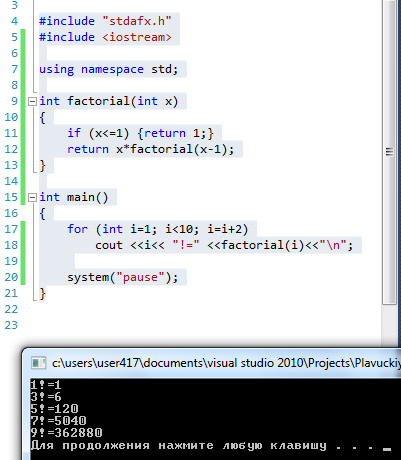Click line number 22 in the margin
The height and width of the screenshot is (460, 401).
tap(11, 309)
